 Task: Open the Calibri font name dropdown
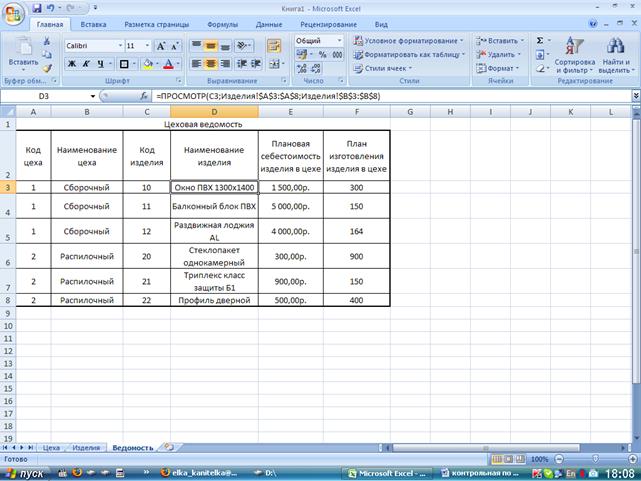(x=117, y=46)
